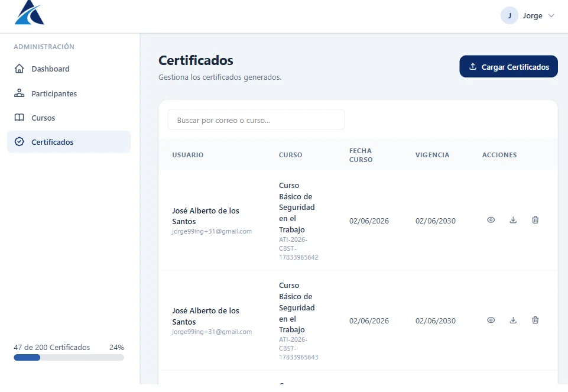Download certificate ending in 17833965643
This screenshot has width=568, height=392.
point(513,320)
